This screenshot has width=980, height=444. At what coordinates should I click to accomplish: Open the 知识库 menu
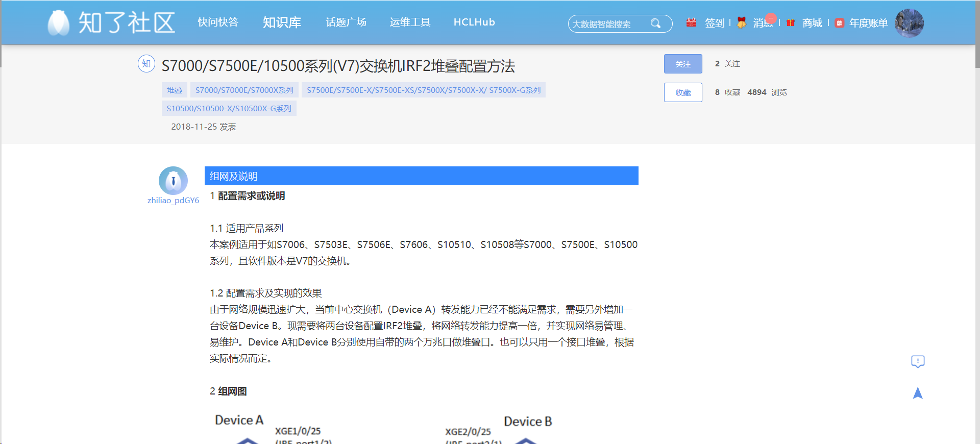point(282,22)
